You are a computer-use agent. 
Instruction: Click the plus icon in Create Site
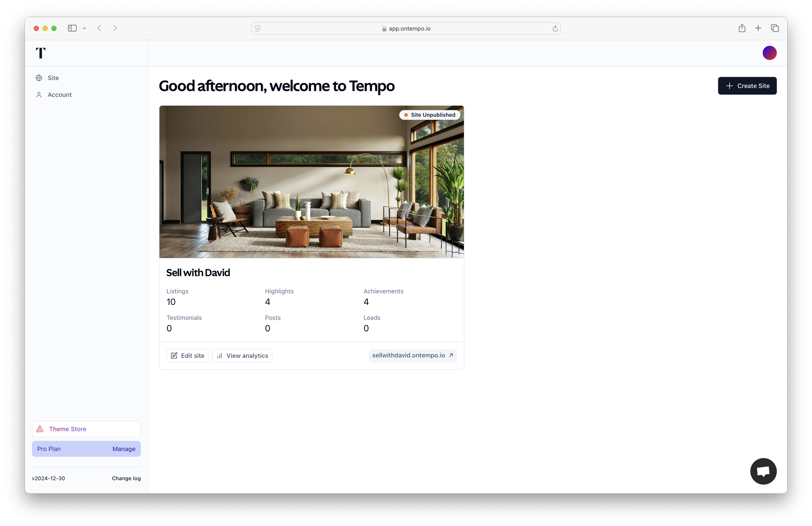730,86
